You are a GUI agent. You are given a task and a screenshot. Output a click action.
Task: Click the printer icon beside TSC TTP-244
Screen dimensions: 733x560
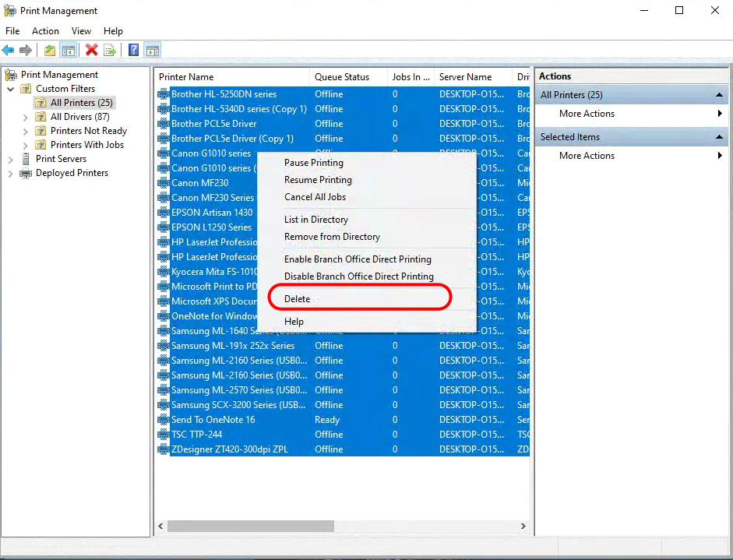(x=163, y=435)
